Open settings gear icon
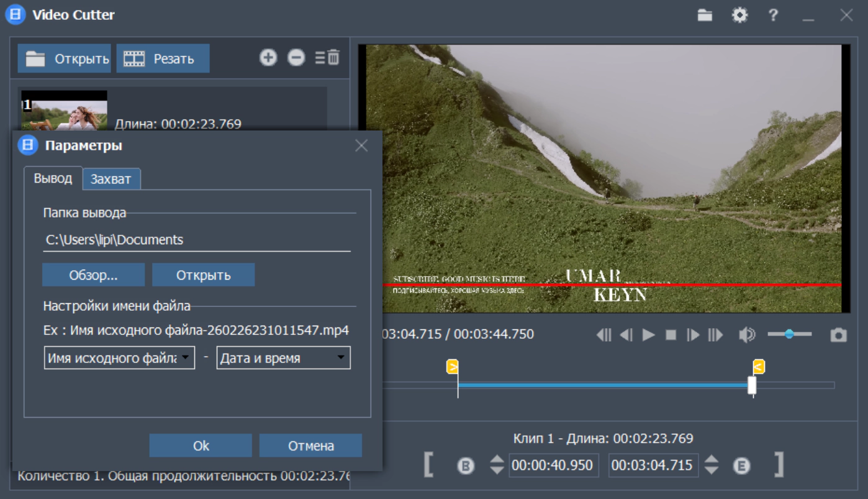 pyautogui.click(x=739, y=16)
